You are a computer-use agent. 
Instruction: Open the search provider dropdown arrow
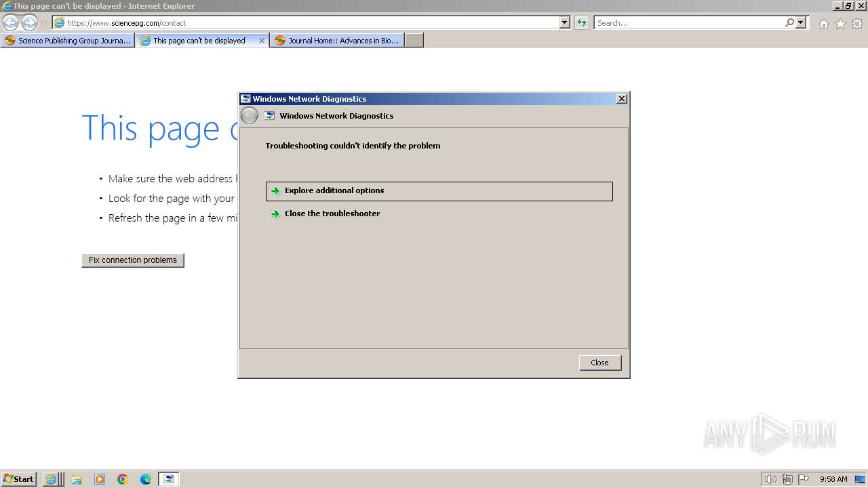(801, 22)
